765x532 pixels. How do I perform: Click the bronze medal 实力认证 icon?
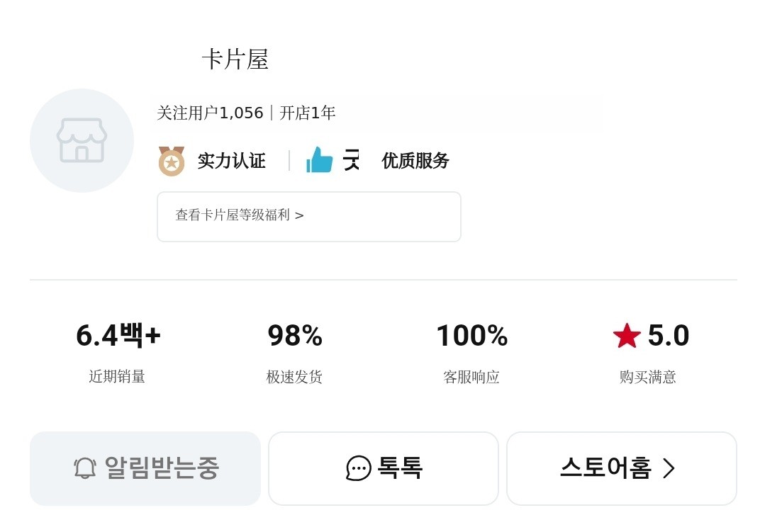(x=171, y=161)
